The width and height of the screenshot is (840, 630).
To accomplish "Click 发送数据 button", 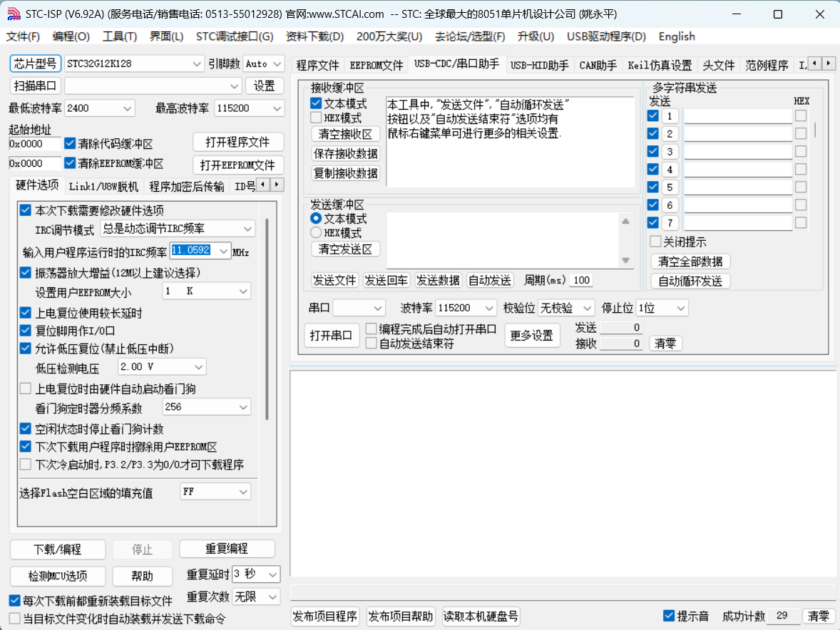I will (438, 281).
